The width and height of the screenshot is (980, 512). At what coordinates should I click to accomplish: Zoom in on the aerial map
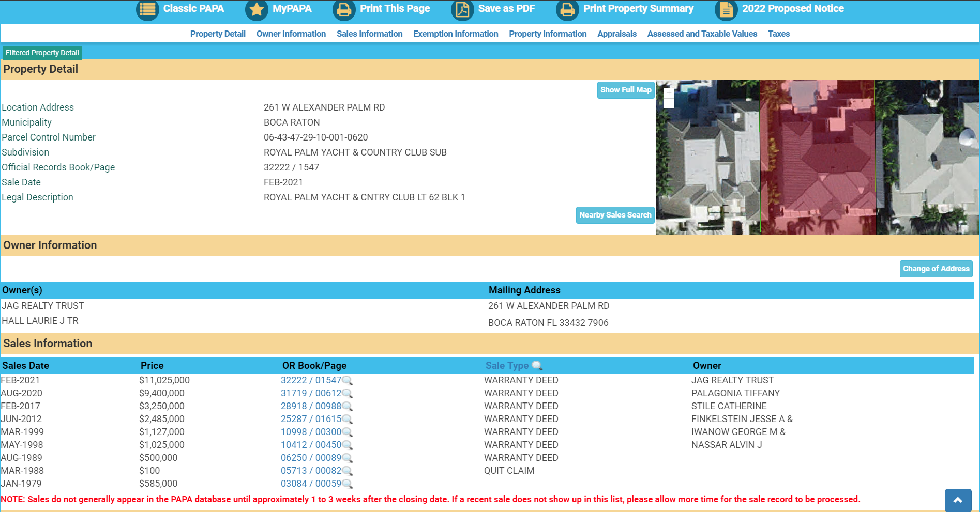tap(669, 92)
